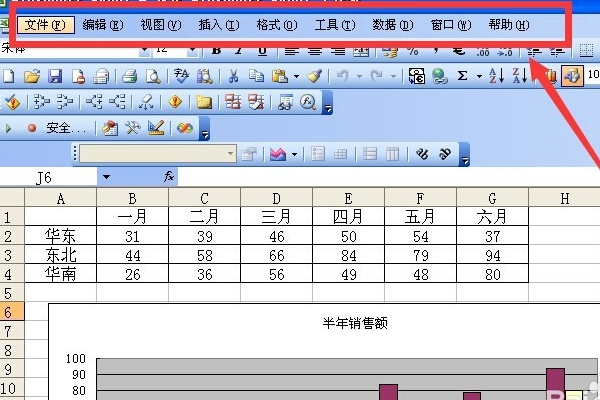Expand the AutoSum functions dropdown arrow

479,77
